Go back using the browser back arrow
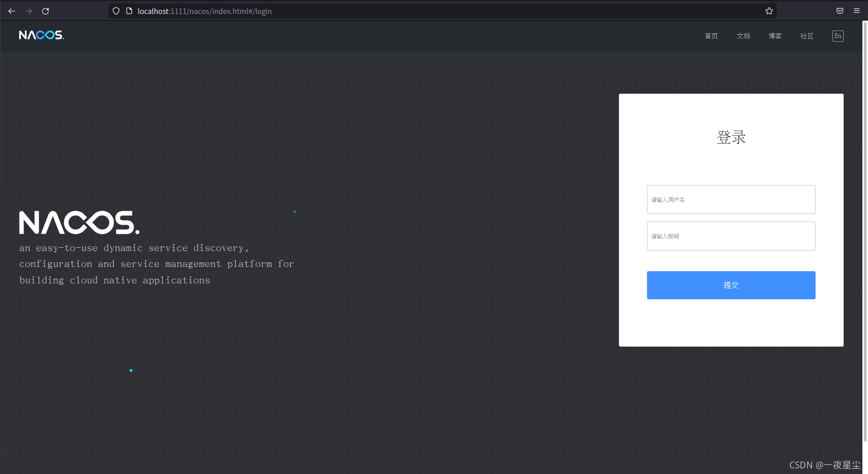Image resolution: width=868 pixels, height=474 pixels. tap(12, 11)
